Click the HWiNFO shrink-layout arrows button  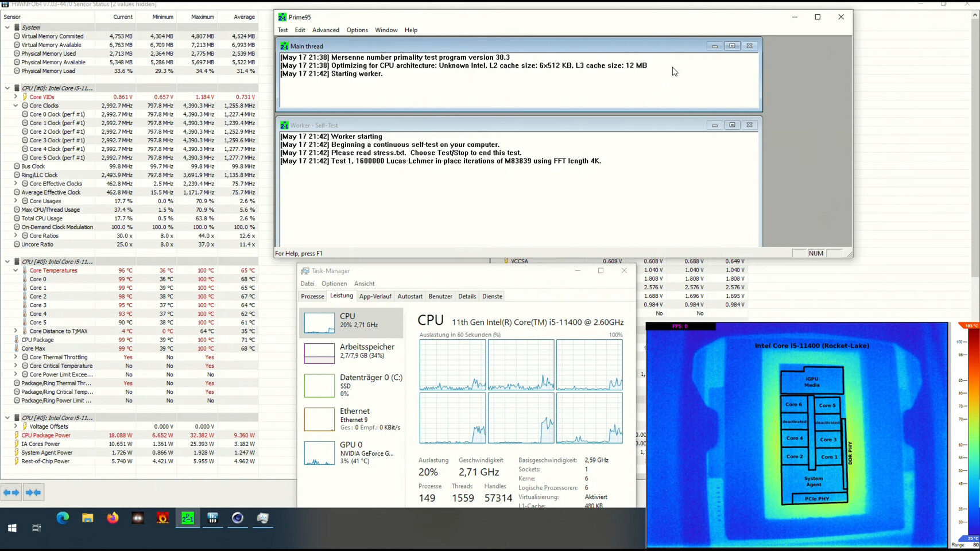pyautogui.click(x=33, y=492)
